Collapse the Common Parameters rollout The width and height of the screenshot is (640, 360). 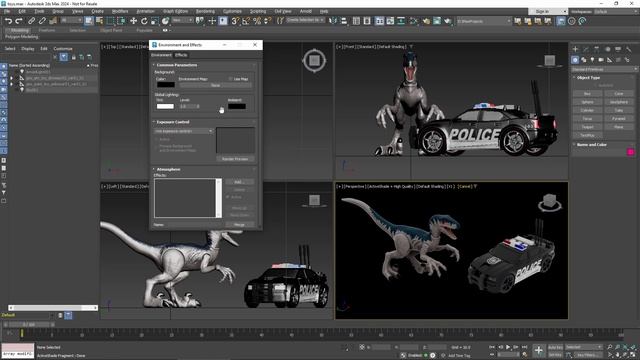tap(177, 65)
